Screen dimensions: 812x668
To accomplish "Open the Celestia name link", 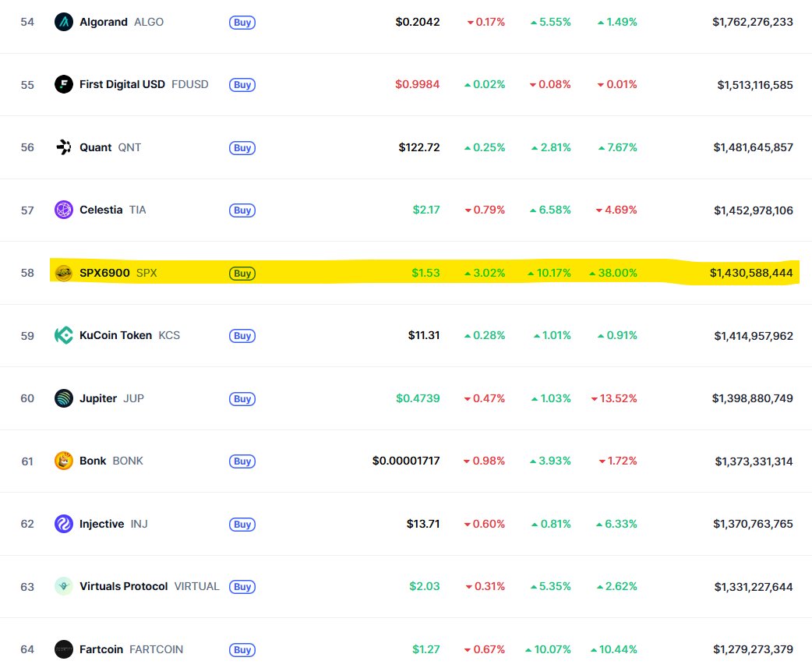I will click(101, 210).
